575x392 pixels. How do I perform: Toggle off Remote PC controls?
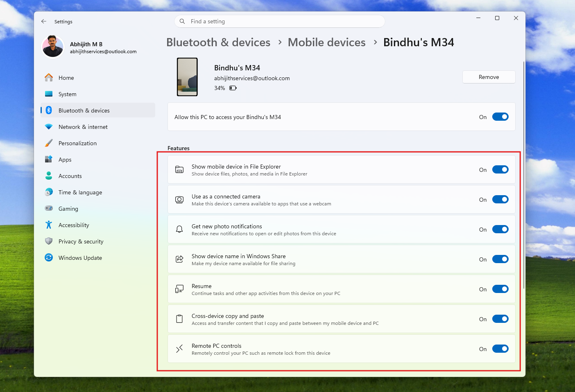[x=500, y=349]
